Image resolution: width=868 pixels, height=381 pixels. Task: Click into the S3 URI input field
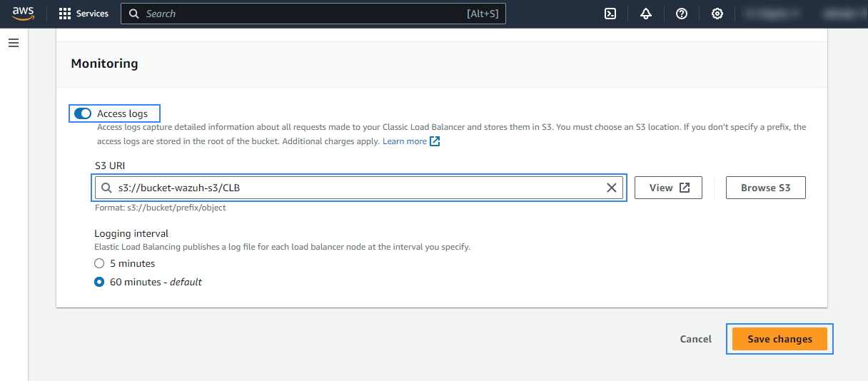coord(357,188)
